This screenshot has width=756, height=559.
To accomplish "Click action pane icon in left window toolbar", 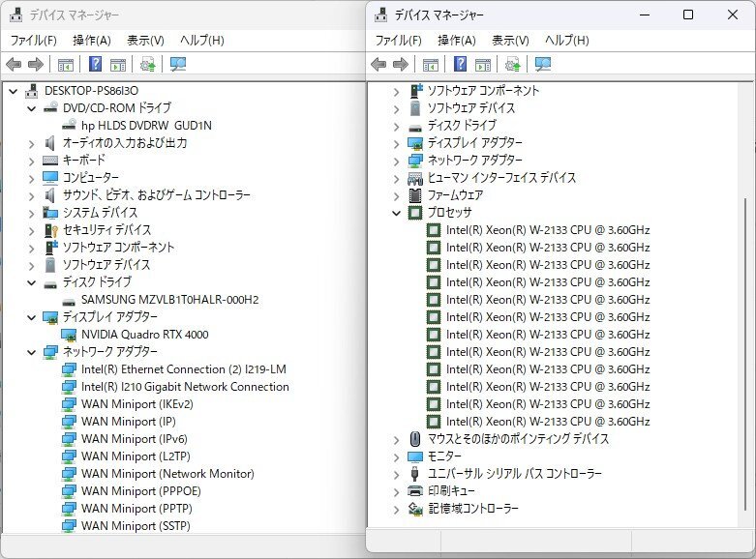I will 118,64.
